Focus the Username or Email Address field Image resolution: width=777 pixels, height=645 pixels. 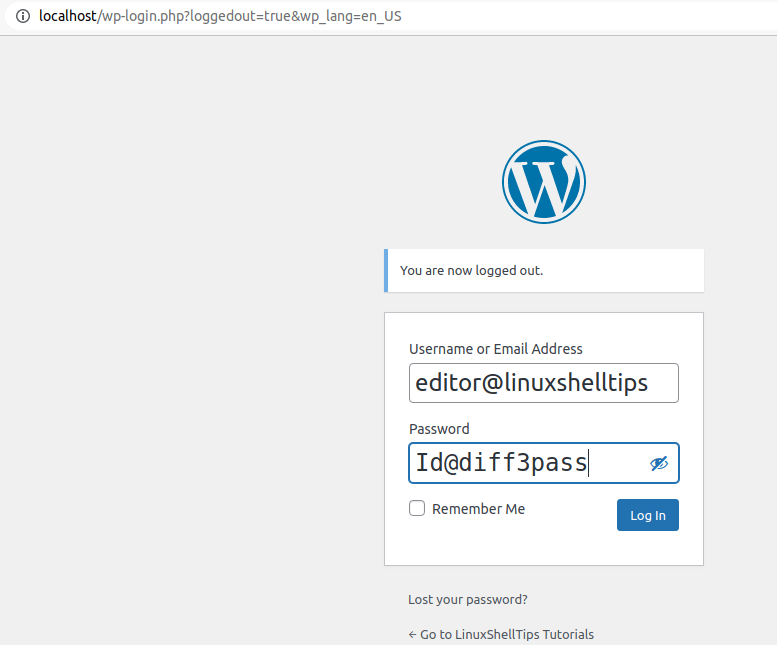click(x=544, y=383)
